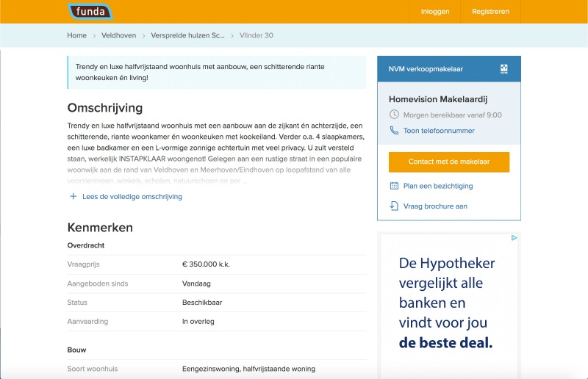The image size is (588, 379).
Task: Click the Kenmerken heading
Action: click(x=100, y=228)
